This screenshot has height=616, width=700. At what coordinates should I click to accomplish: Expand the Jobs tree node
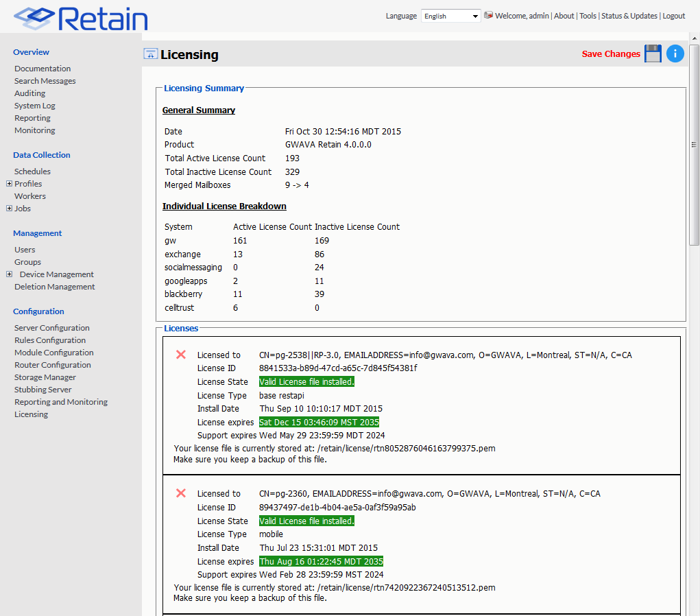click(x=9, y=208)
